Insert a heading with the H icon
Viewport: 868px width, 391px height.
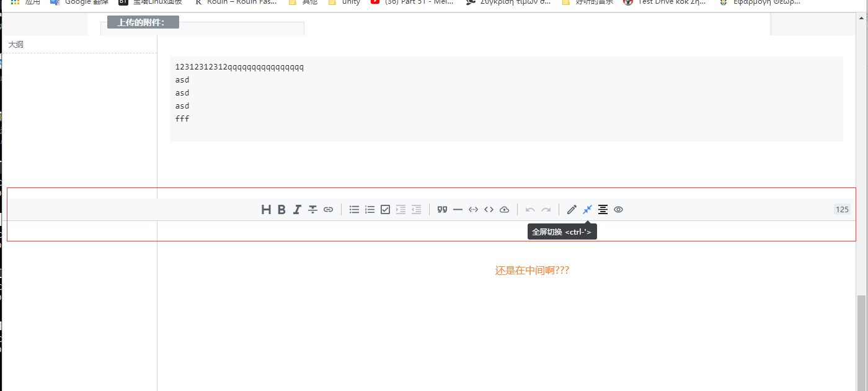tap(266, 209)
